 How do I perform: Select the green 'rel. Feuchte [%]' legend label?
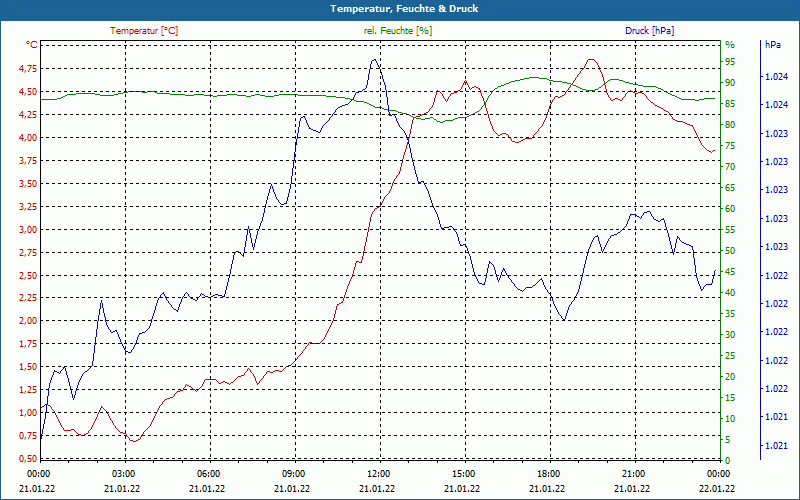(398, 31)
